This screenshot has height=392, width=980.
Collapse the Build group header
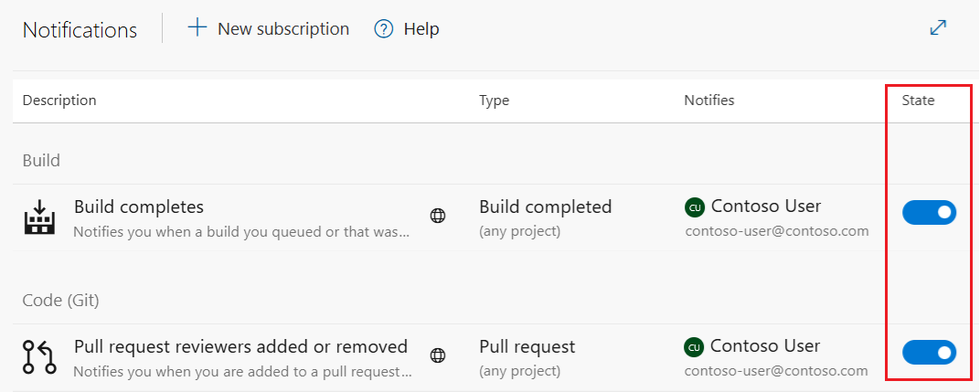pos(41,161)
